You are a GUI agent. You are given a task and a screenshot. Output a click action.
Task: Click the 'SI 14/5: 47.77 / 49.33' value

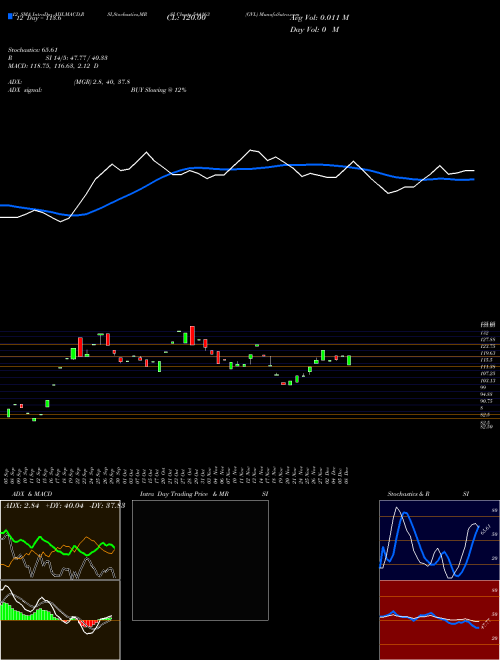pos(77,58)
